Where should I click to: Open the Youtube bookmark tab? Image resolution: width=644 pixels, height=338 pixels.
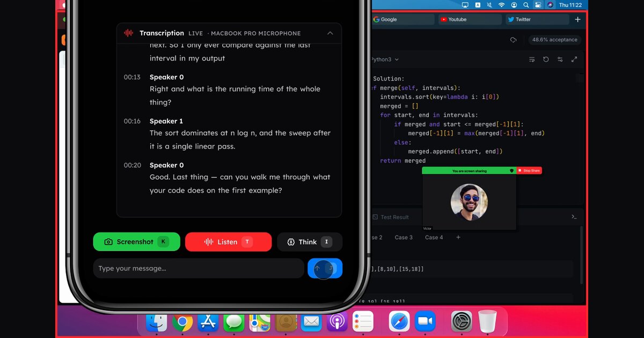coord(470,19)
